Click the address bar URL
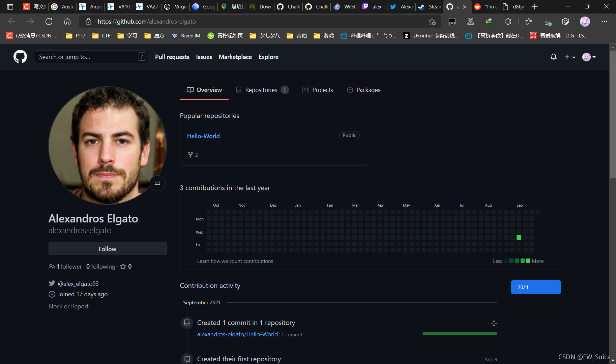The image size is (616, 364). click(147, 22)
